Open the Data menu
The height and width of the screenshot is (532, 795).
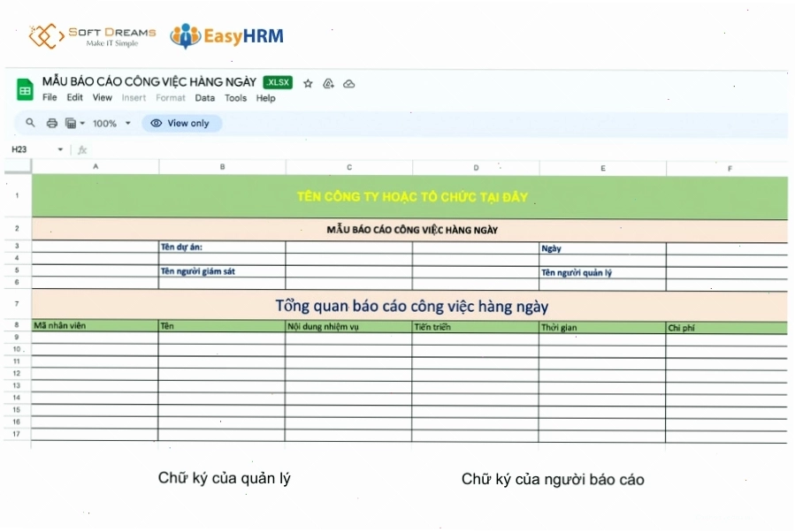(205, 98)
